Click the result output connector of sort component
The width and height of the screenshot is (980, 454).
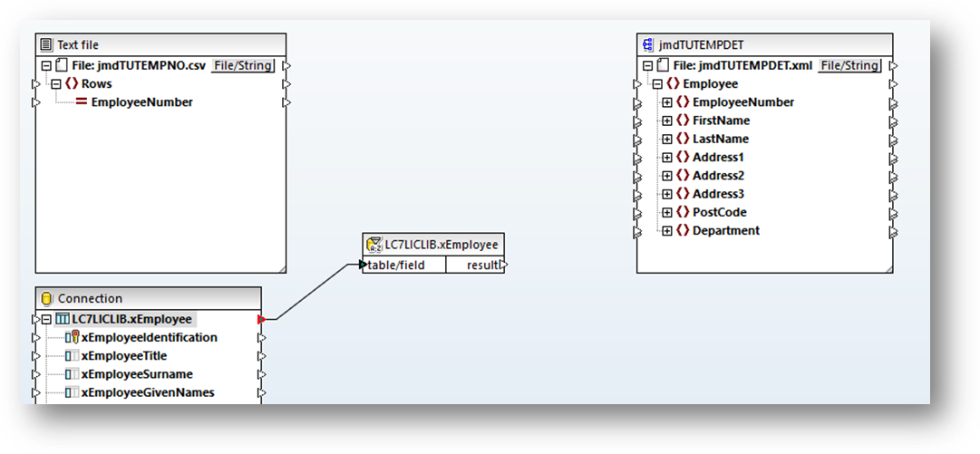click(x=504, y=266)
